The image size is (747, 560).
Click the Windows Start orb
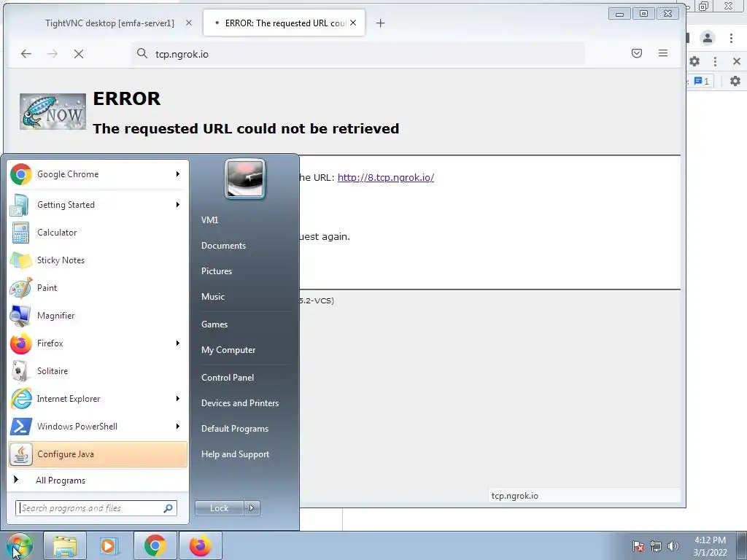[x=20, y=545]
